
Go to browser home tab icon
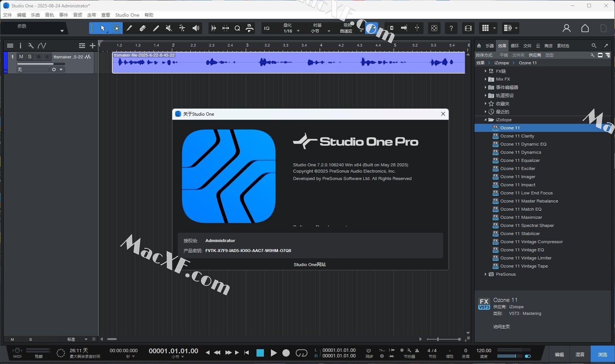coord(479,46)
